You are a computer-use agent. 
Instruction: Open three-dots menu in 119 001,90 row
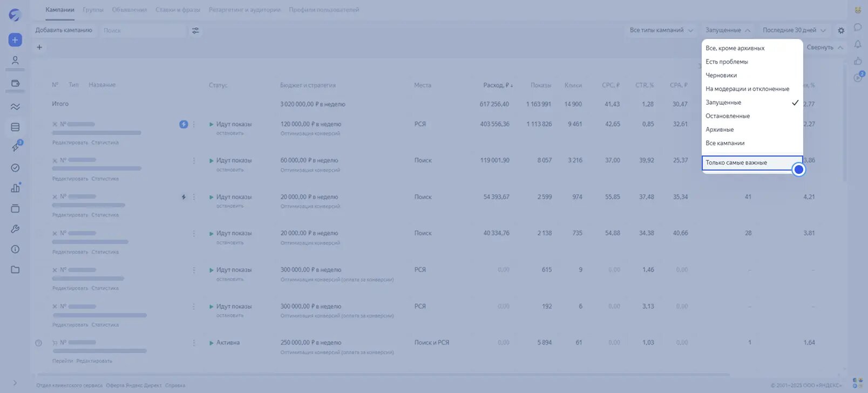pos(194,161)
